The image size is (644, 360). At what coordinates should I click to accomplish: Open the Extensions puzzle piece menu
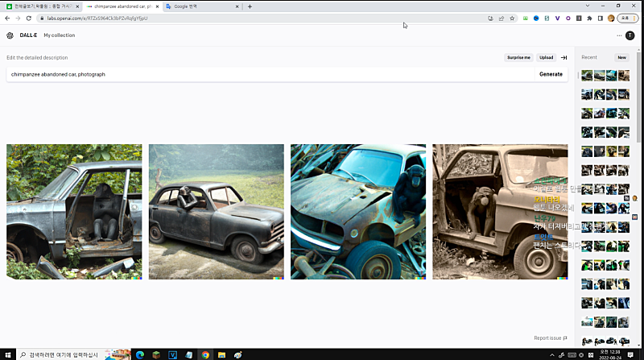[x=589, y=18]
